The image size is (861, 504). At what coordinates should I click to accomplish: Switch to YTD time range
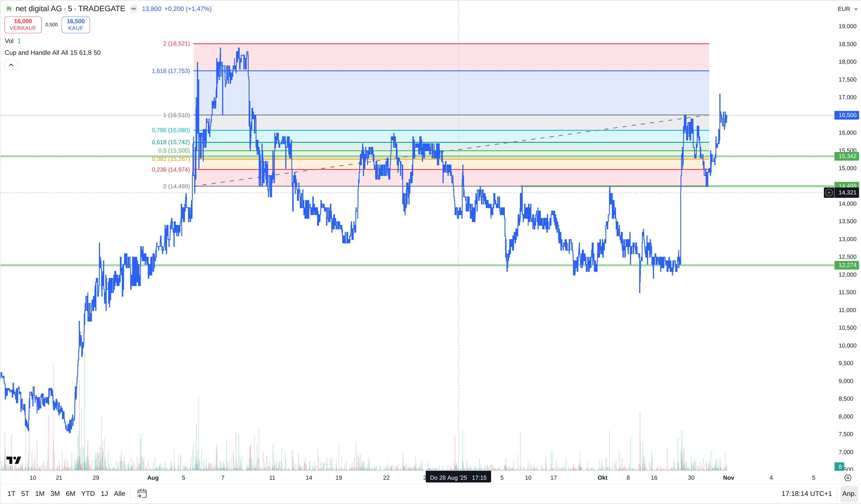pos(88,493)
